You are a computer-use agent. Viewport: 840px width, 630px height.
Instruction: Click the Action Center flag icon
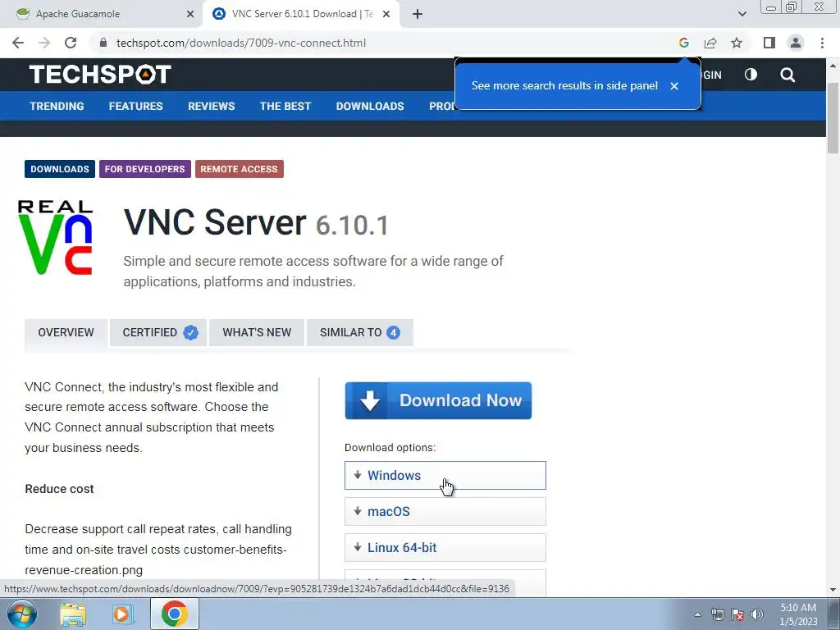(737, 614)
